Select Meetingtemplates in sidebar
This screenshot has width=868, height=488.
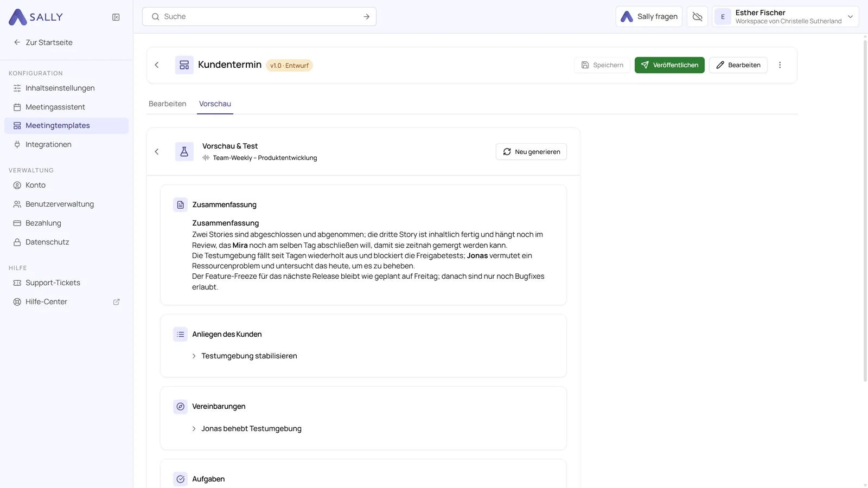pyautogui.click(x=66, y=125)
